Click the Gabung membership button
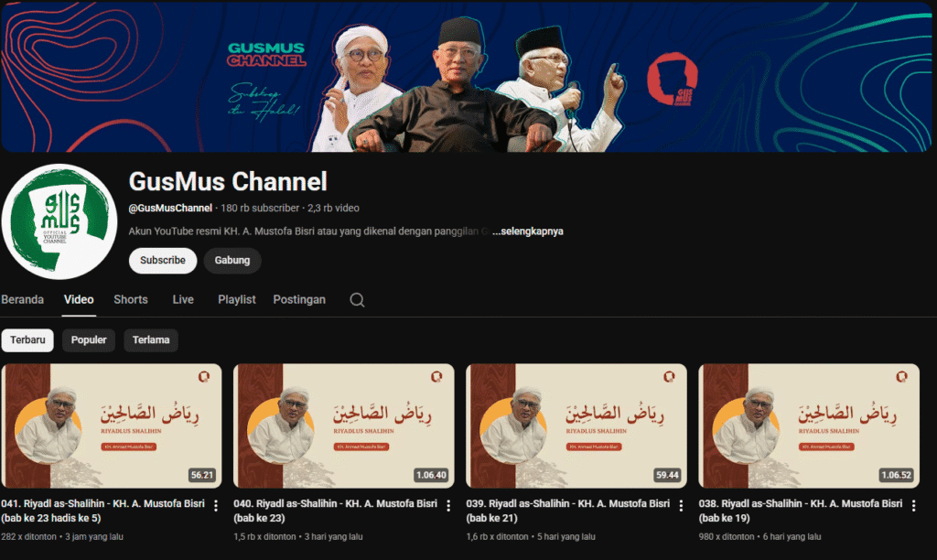 pyautogui.click(x=232, y=261)
